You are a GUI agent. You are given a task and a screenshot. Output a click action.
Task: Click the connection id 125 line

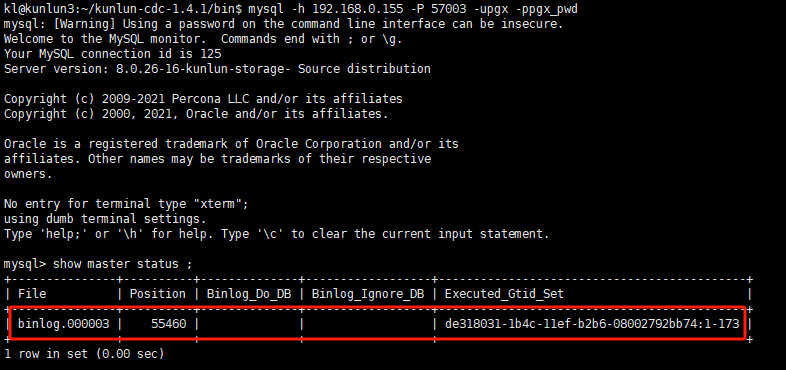coord(113,54)
